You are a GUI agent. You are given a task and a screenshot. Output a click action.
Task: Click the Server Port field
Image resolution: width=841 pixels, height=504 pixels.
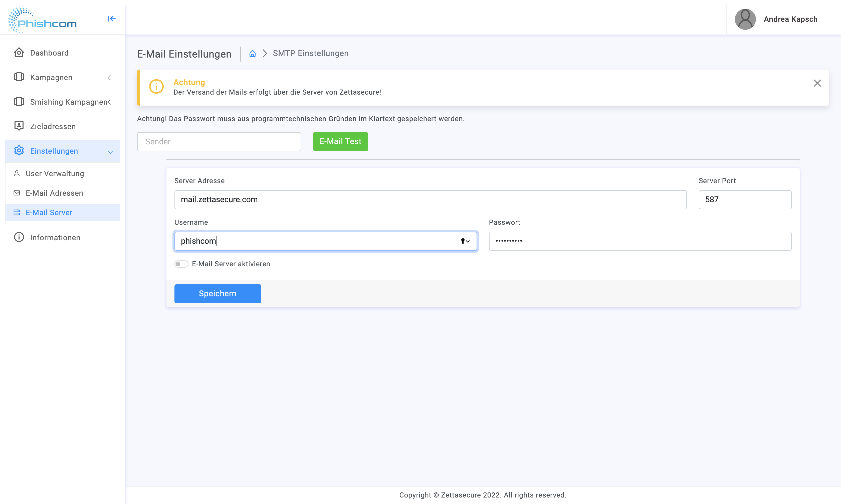[x=745, y=199]
